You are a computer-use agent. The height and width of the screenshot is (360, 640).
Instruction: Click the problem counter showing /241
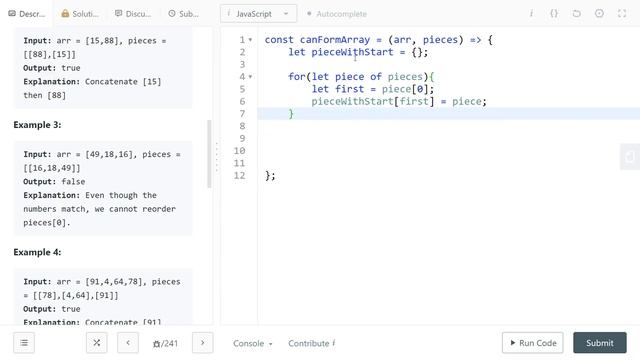[x=165, y=344]
